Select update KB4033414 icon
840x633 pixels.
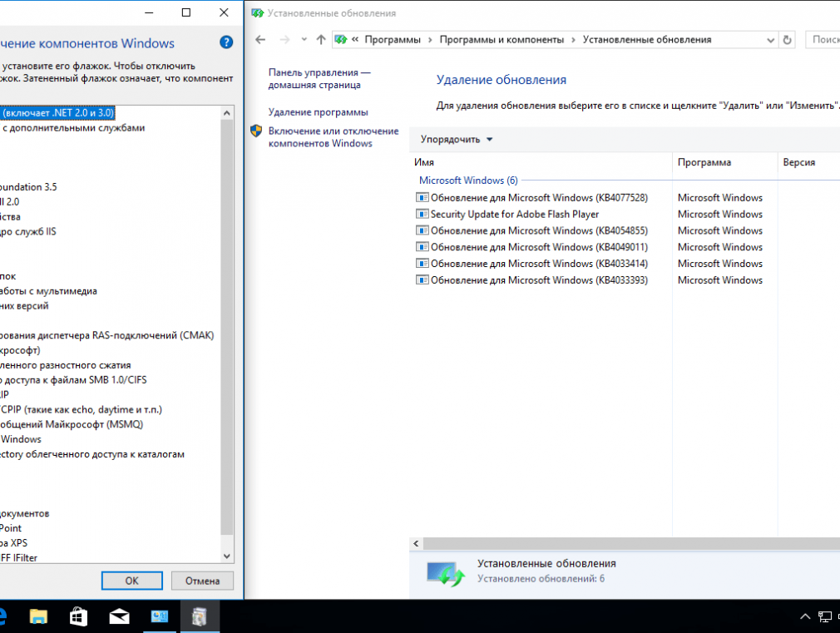coord(422,264)
